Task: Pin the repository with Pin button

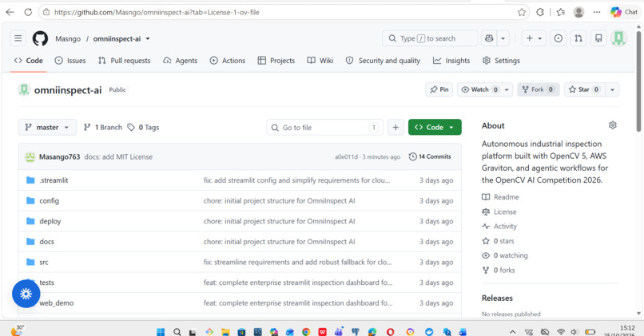Action: coord(439,89)
